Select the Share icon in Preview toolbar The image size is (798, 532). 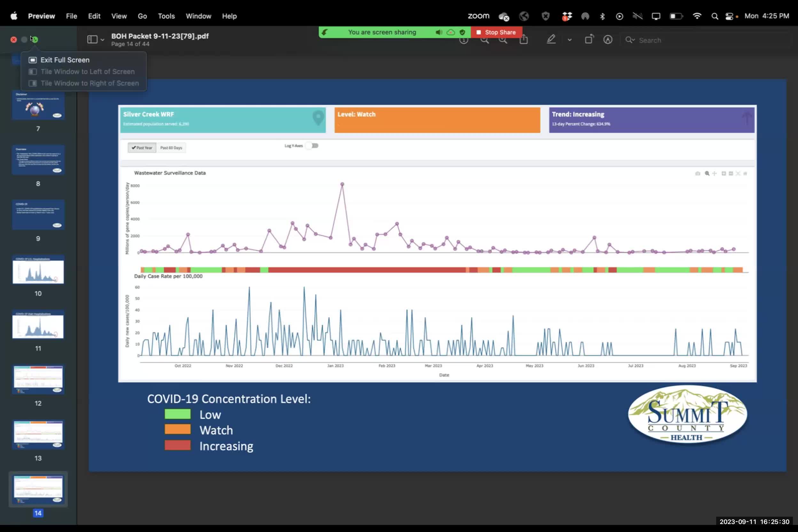click(524, 39)
